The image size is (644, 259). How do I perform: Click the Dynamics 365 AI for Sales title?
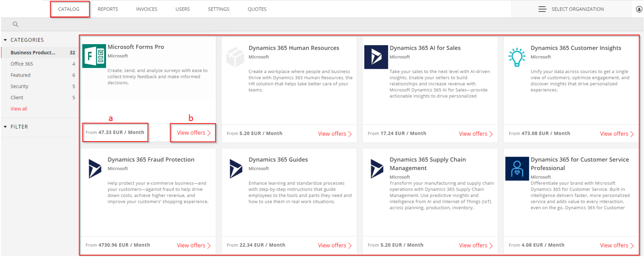425,48
